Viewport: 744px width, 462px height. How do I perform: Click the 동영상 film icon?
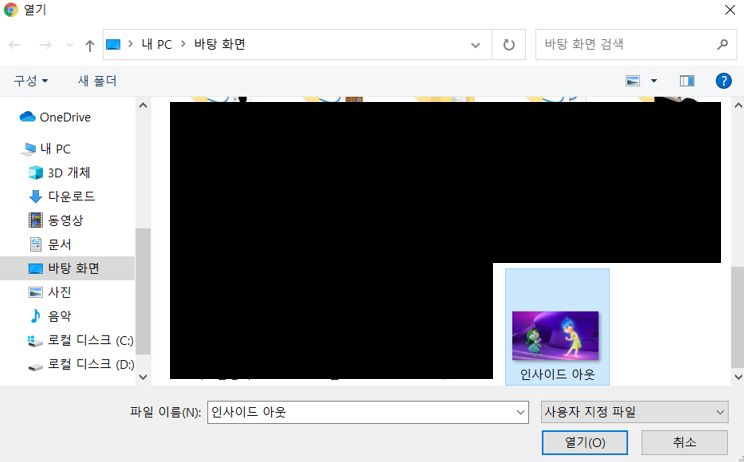(36, 220)
